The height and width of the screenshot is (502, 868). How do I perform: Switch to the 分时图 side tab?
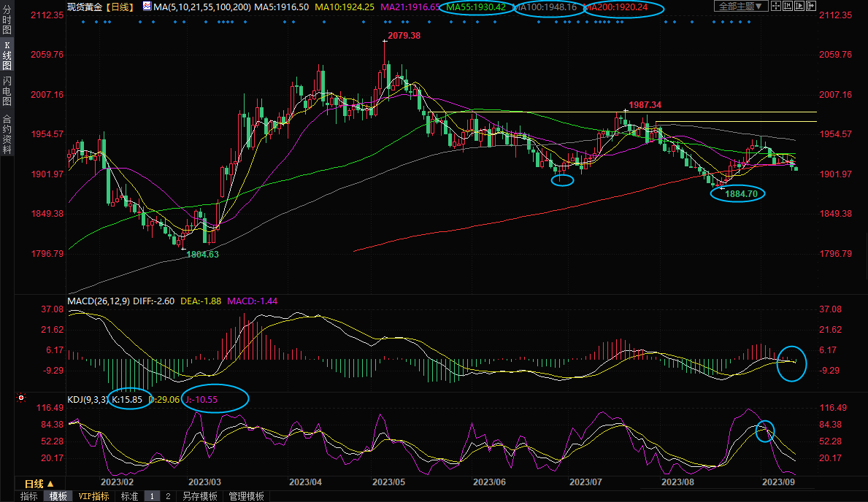[x=7, y=18]
